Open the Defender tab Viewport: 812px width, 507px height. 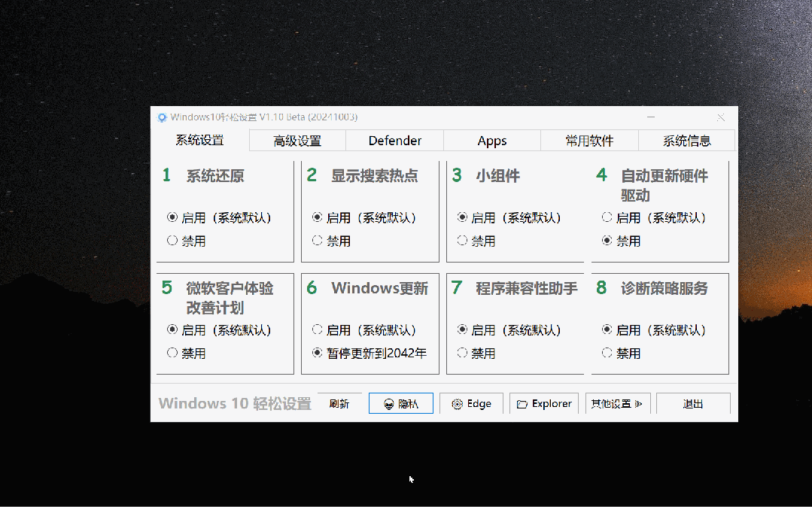point(394,141)
